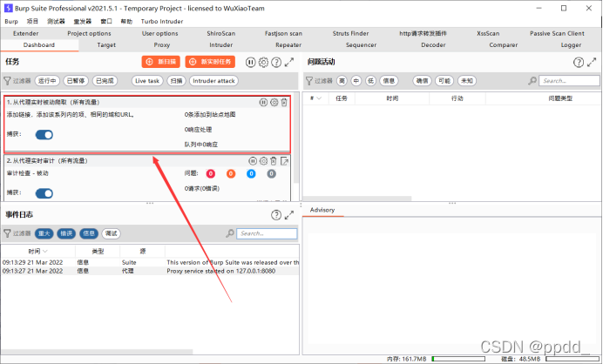The image size is (603, 364).
Task: Toggle the Live task filter
Action: [x=147, y=81]
